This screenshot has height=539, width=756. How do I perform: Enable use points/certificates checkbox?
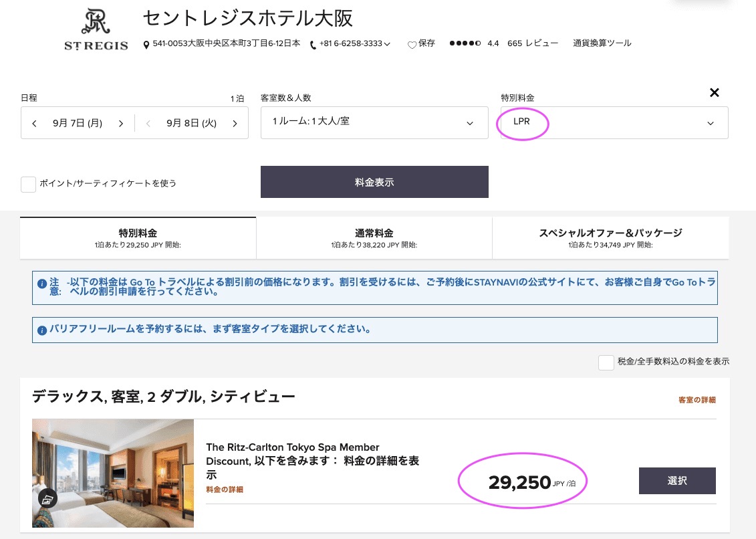(x=28, y=183)
